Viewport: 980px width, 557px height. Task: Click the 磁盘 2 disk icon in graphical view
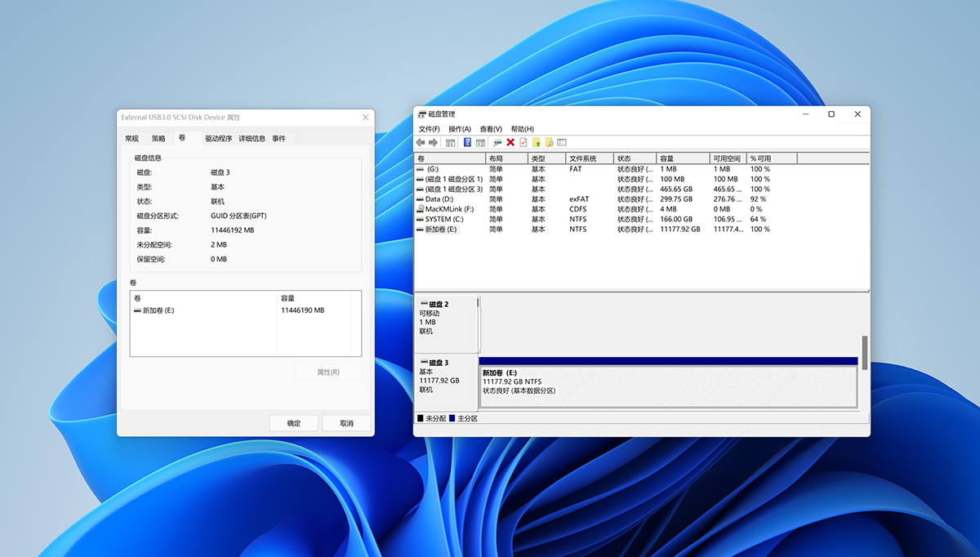pos(424,304)
